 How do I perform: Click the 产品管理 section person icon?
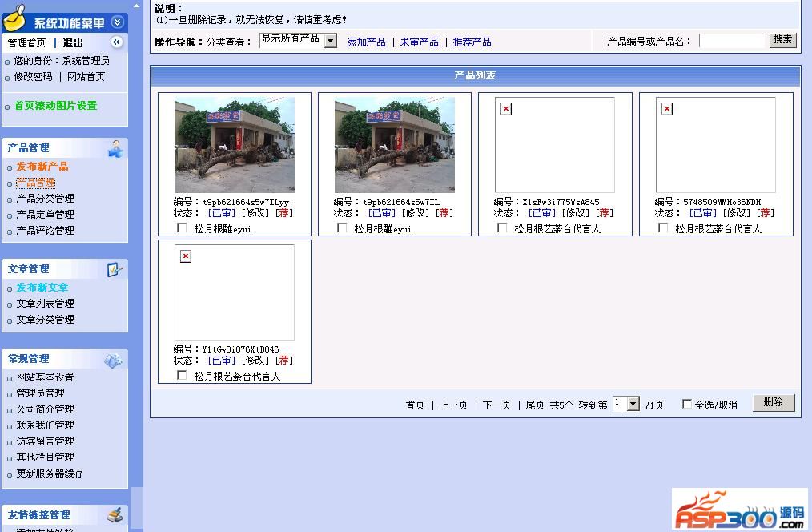click(x=115, y=149)
